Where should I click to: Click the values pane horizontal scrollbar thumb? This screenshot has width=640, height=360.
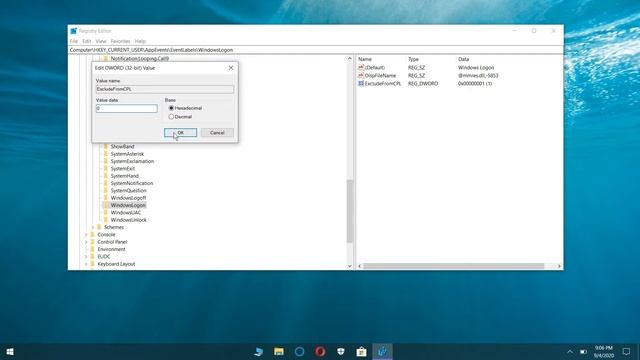[453, 266]
